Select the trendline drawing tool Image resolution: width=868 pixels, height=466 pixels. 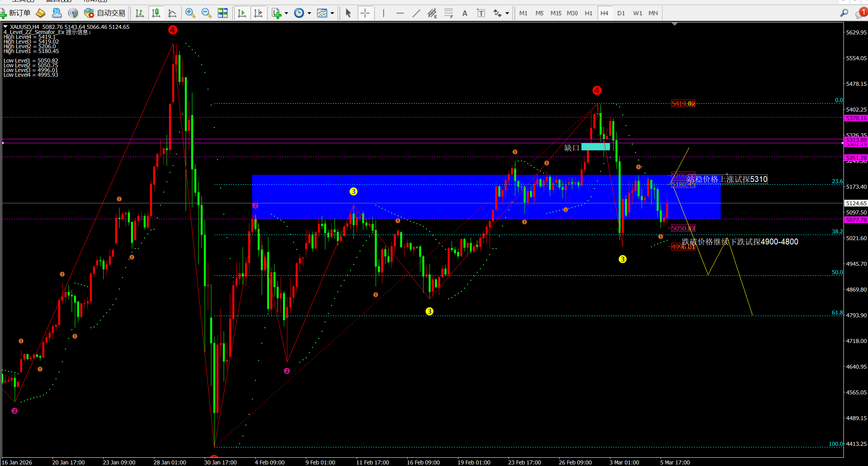pos(416,13)
